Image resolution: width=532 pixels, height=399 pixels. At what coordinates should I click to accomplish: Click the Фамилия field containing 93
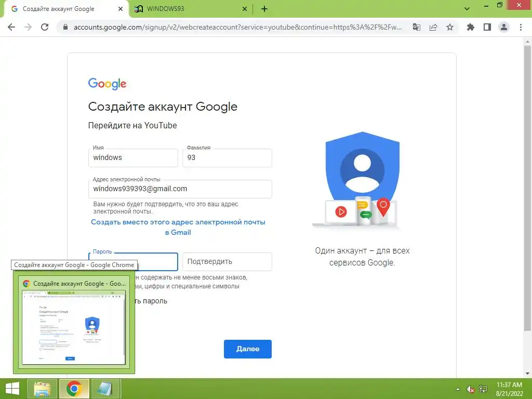point(227,158)
